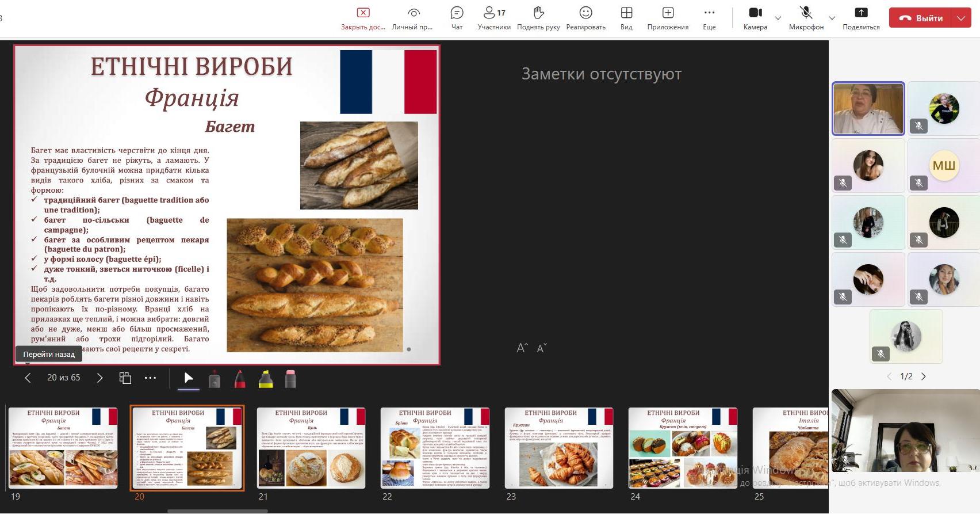Expand leave options dropdown next to Выйти
The height and width of the screenshot is (514, 980).
(961, 18)
